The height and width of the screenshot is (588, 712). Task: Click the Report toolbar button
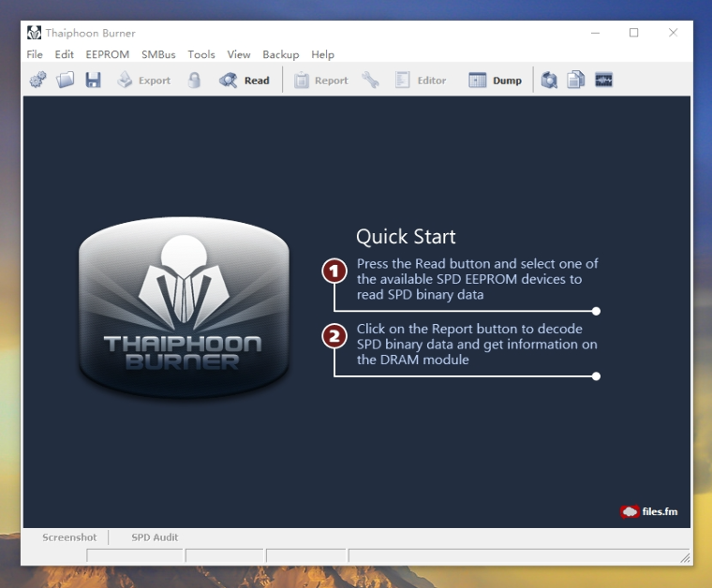(x=320, y=81)
